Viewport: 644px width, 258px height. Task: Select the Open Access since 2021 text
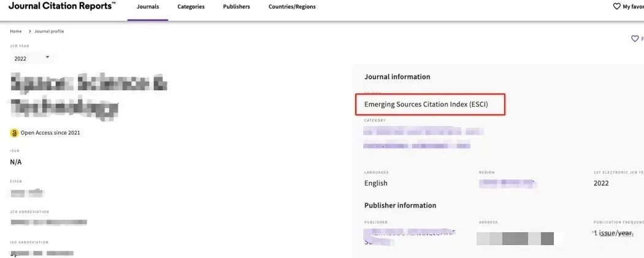coord(50,133)
